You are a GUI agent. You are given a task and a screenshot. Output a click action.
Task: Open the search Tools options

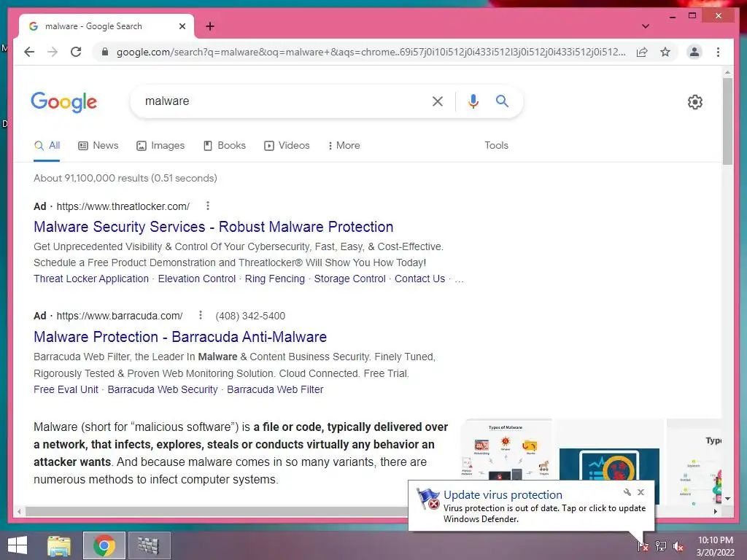pyautogui.click(x=496, y=146)
